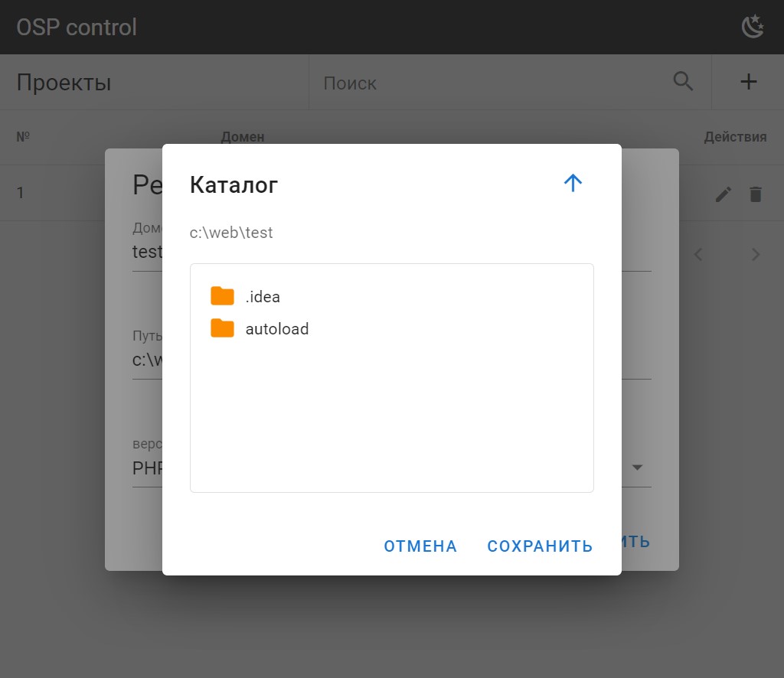Click the Действия column header
This screenshot has height=678, width=784.
click(x=735, y=137)
